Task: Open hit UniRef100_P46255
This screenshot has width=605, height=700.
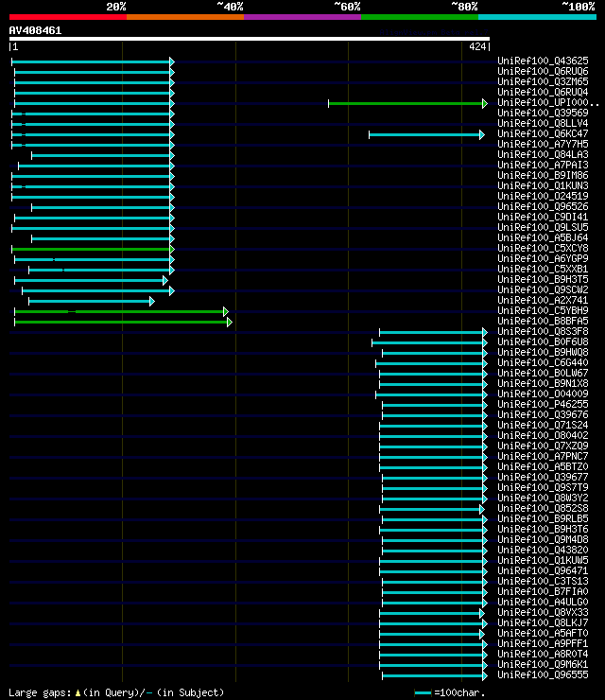Action: click(x=543, y=404)
